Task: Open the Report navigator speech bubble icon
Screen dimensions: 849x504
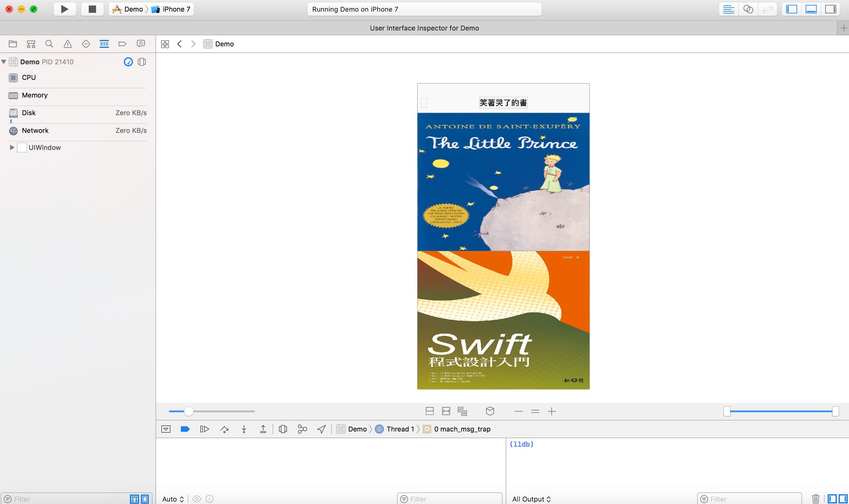Action: tap(141, 44)
